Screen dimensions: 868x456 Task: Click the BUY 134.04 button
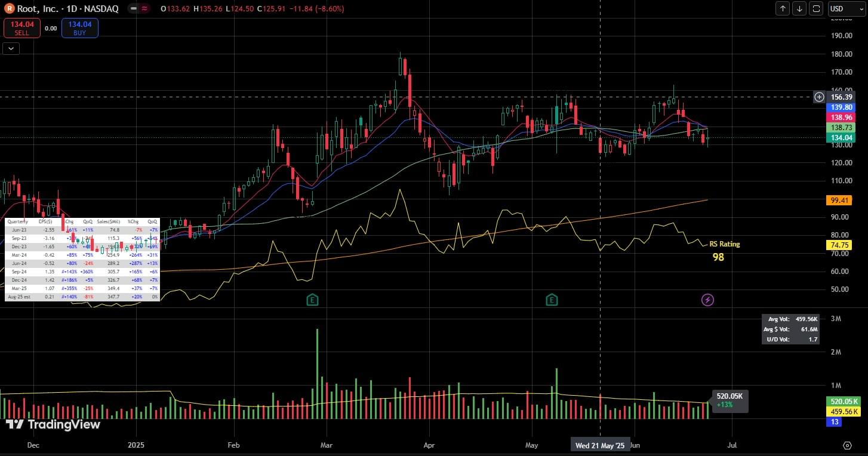click(80, 28)
